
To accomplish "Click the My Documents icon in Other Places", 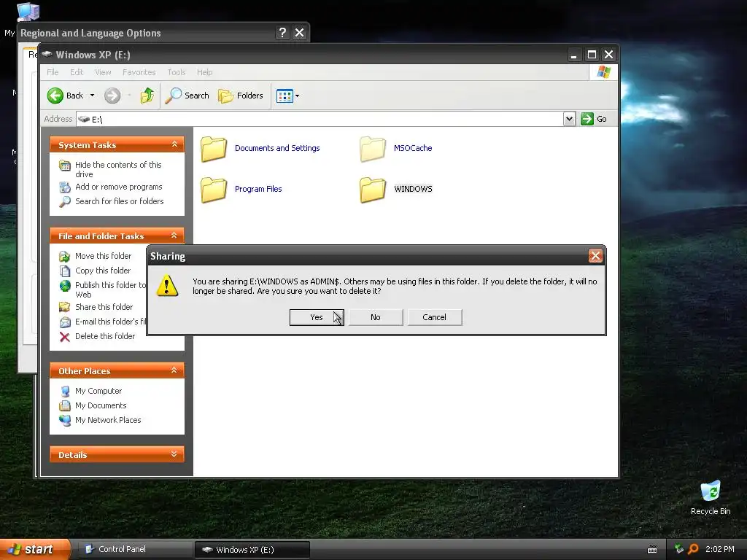I will (x=65, y=405).
